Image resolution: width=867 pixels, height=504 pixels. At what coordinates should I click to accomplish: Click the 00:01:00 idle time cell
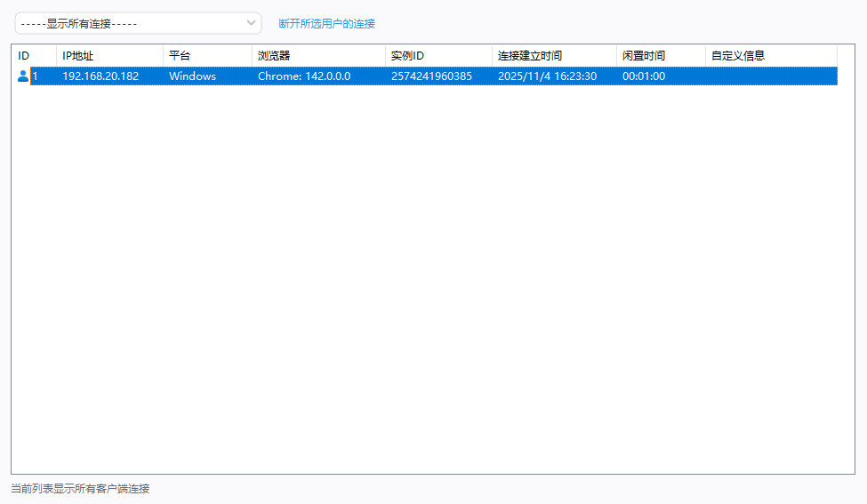click(x=644, y=76)
